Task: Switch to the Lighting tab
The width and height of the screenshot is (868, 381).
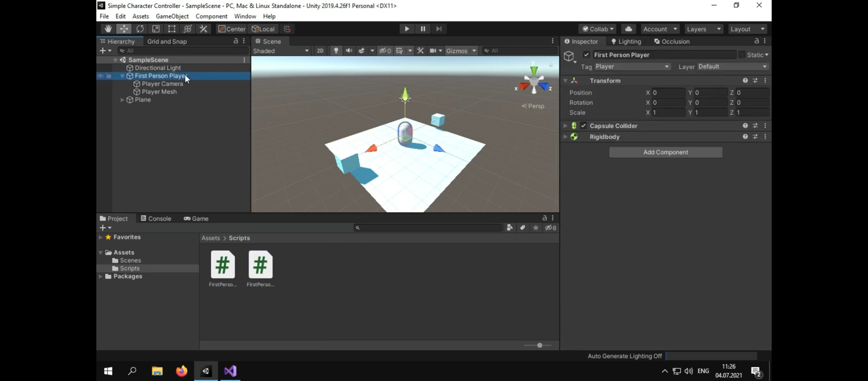Action: coord(626,41)
